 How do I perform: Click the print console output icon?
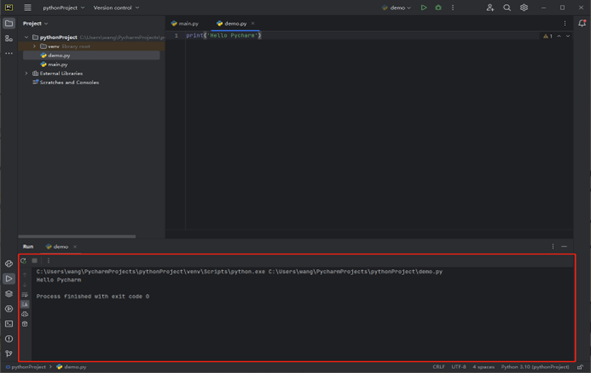tap(25, 314)
